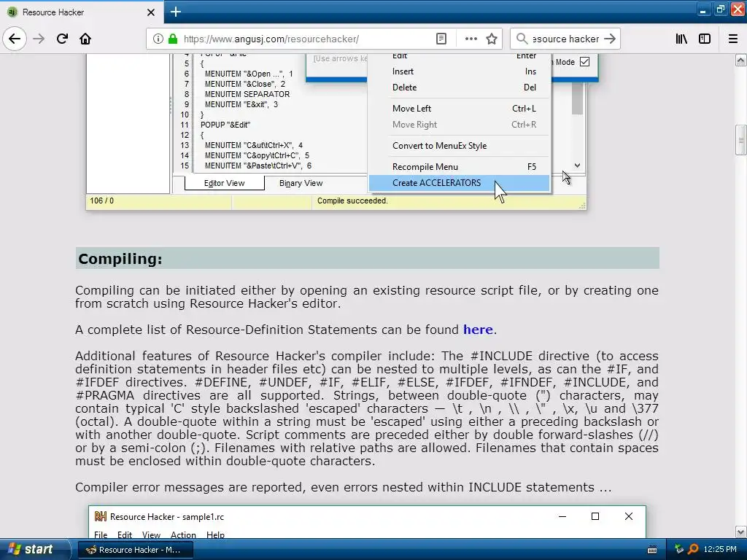Click the keyboard icon in system tray
The height and width of the screenshot is (560, 747).
(x=652, y=550)
